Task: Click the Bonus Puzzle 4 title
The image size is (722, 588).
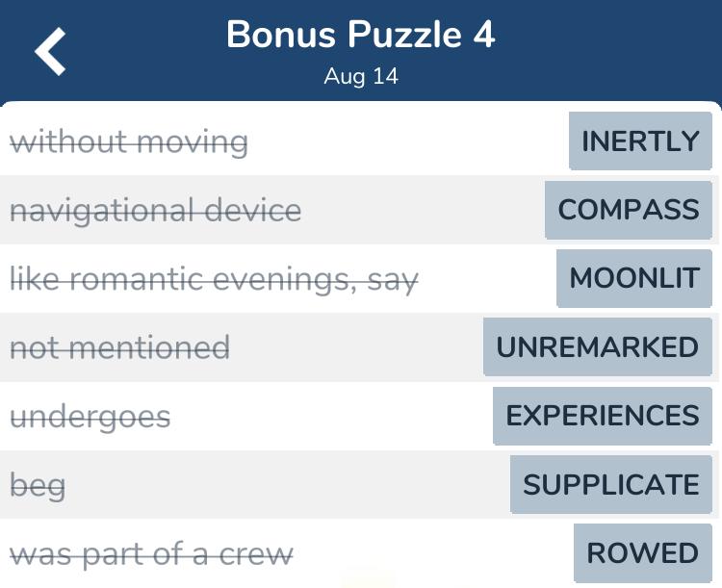Action: (x=360, y=36)
